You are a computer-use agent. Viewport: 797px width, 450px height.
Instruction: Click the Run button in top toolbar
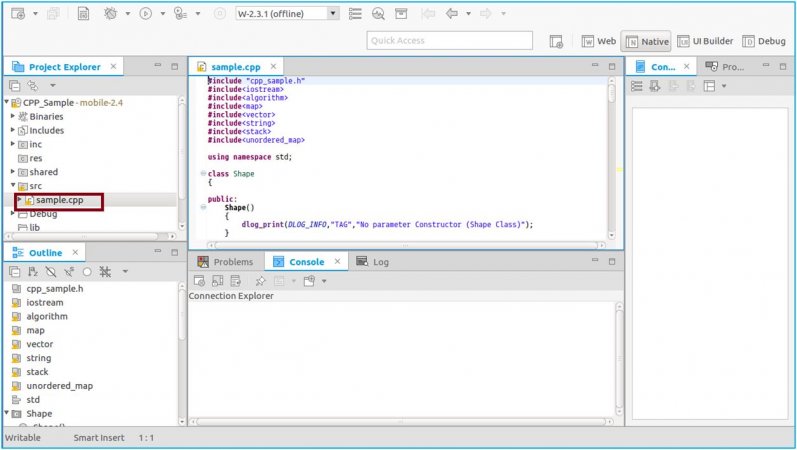[146, 14]
